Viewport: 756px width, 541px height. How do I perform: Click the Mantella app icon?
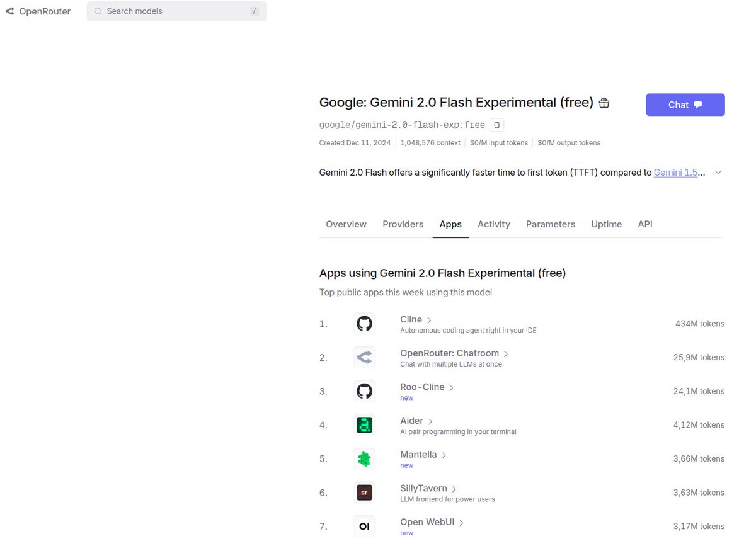[x=364, y=458]
